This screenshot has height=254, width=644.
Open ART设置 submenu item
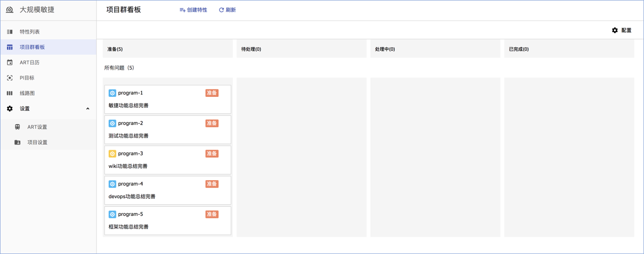point(48,127)
